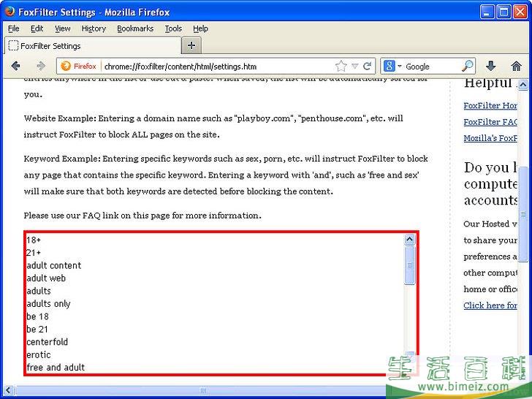This screenshot has width=532, height=399.
Task: Reload the page with the refresh icon
Action: pos(367,66)
